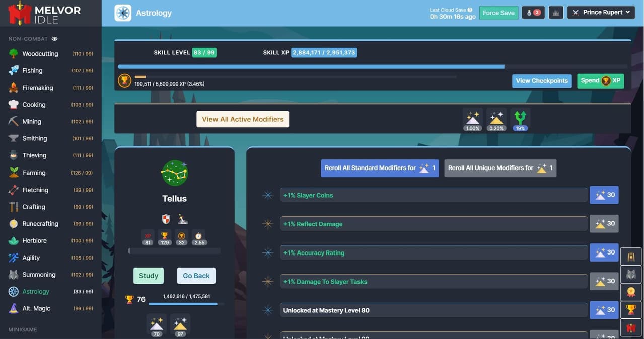Viewport: 644px width, 339px height.
Task: Click the mastery pool 32 badge
Action: [182, 238]
